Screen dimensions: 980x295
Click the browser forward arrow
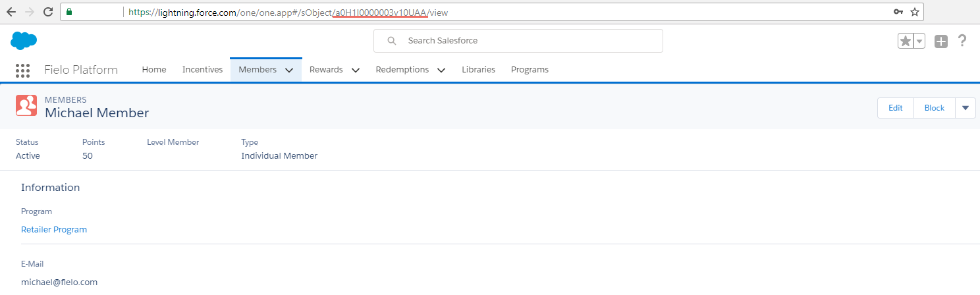pos(29,12)
